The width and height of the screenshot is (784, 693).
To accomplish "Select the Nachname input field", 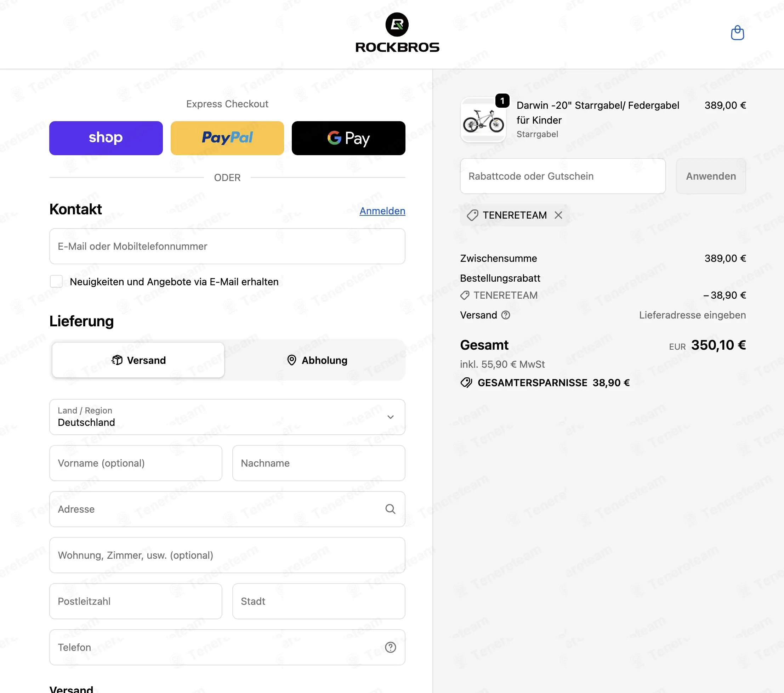I will 319,463.
